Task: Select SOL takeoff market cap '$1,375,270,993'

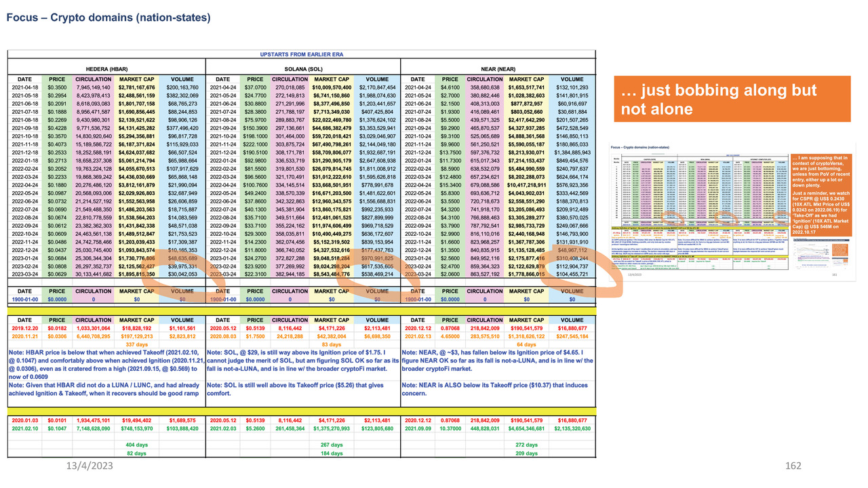Action: point(331,429)
